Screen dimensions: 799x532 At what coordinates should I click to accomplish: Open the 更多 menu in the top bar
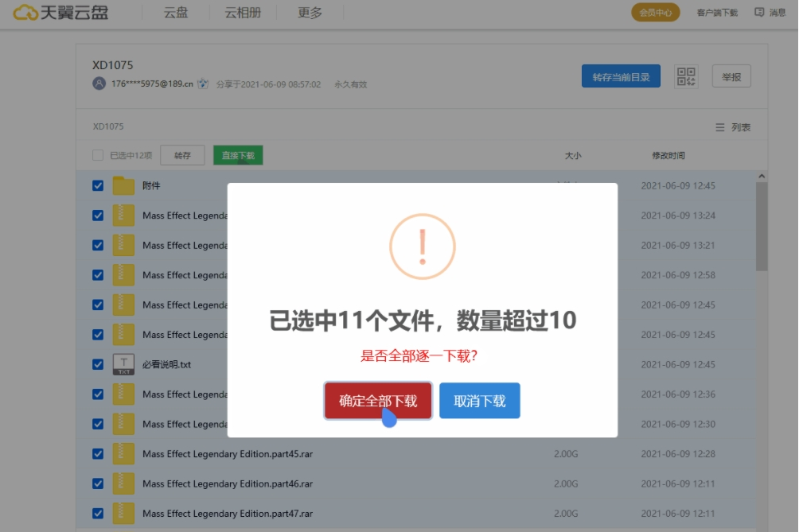click(309, 13)
